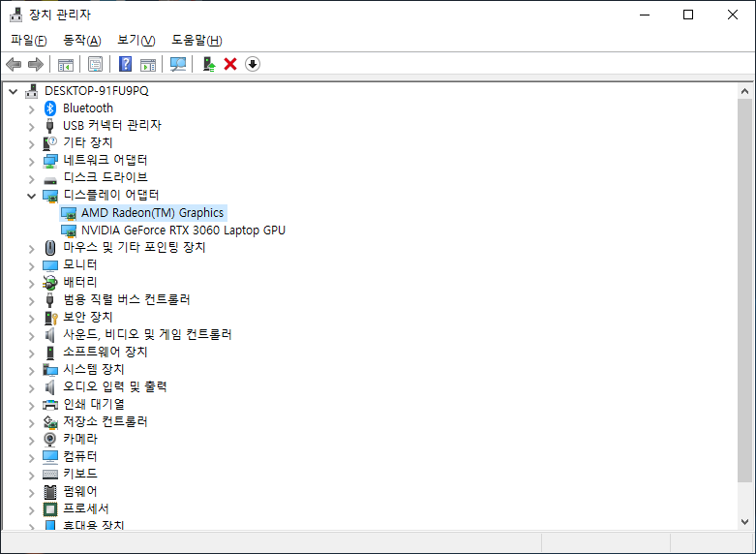The image size is (756, 554).
Task: Select the 디스플레이 어댑터 label
Action: pyautogui.click(x=111, y=195)
